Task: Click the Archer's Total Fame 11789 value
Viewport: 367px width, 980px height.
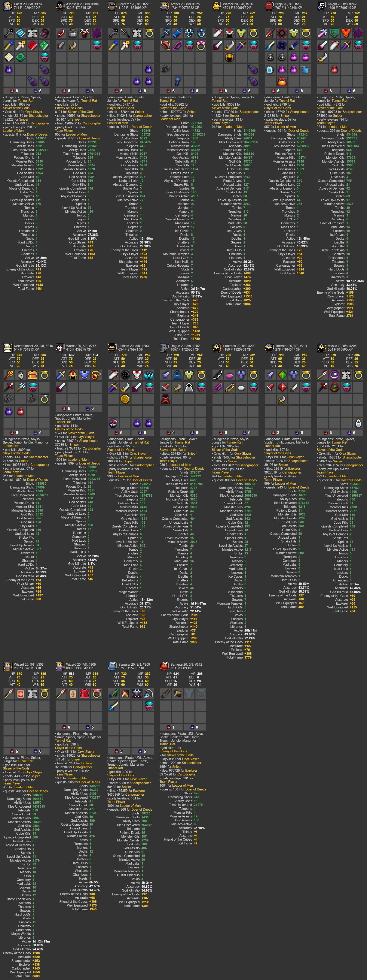Action: point(195,339)
